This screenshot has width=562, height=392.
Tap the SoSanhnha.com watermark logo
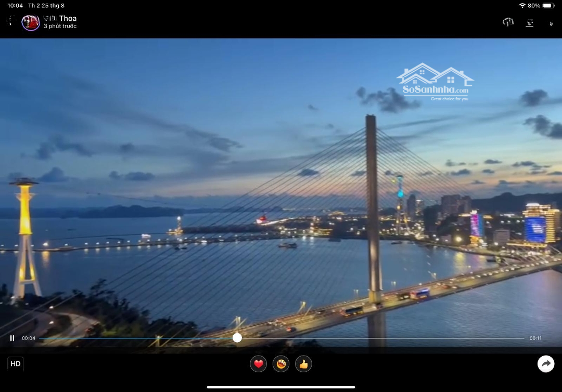435,82
